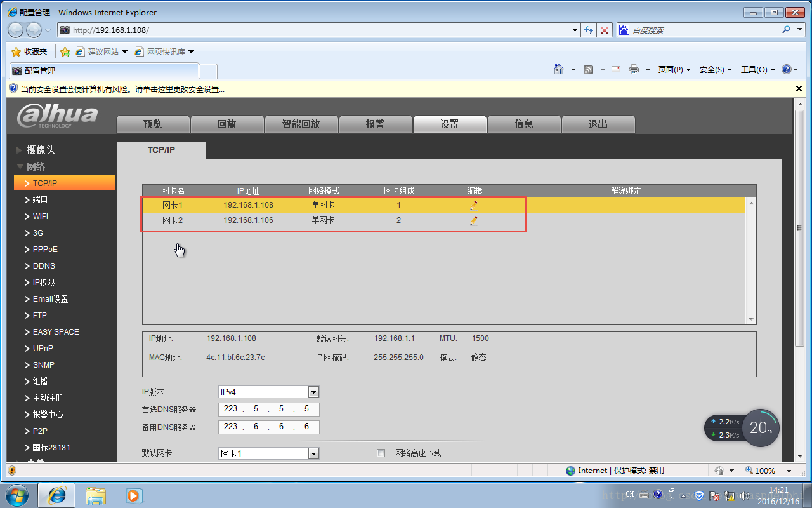Open the 工具(O) menu
The image size is (812, 508).
[x=759, y=70]
